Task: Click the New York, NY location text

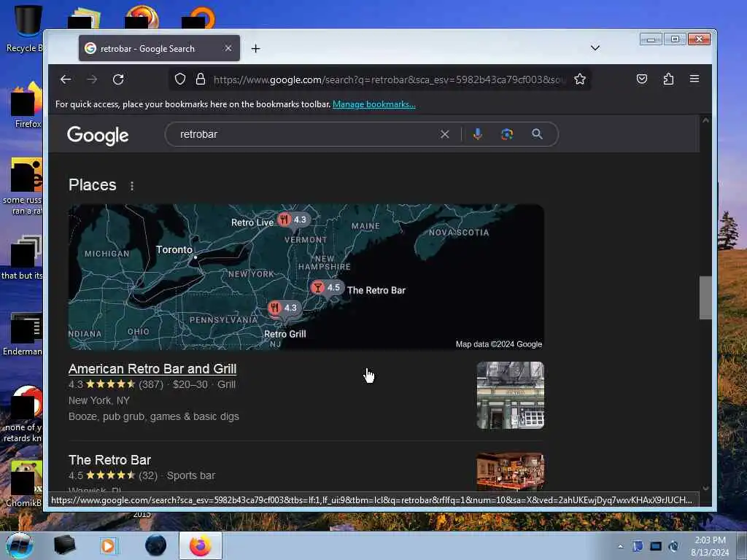Action: (x=99, y=400)
